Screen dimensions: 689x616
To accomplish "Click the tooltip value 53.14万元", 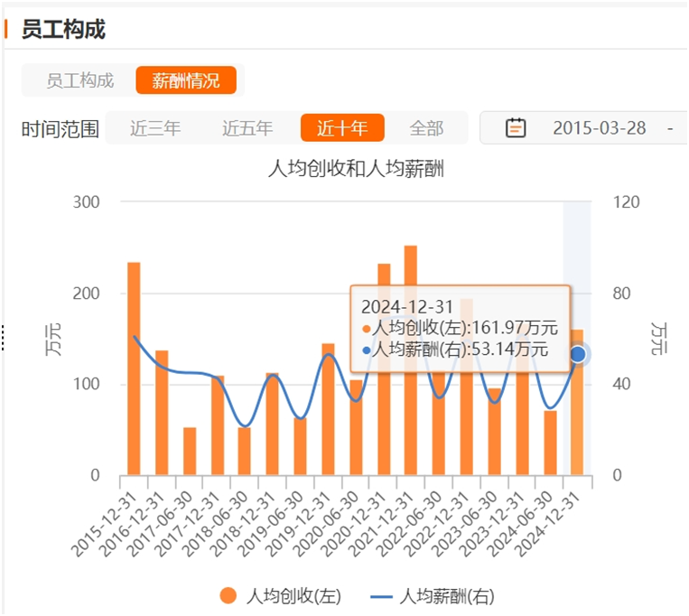I will (509, 350).
